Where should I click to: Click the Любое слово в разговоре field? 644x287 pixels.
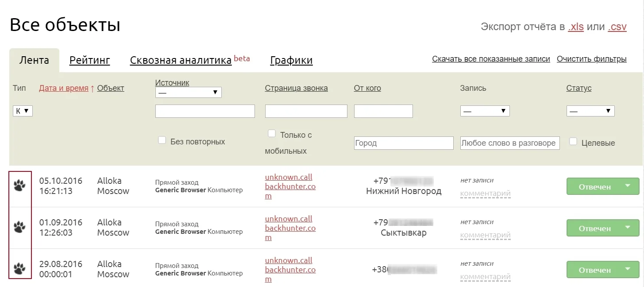coord(510,143)
